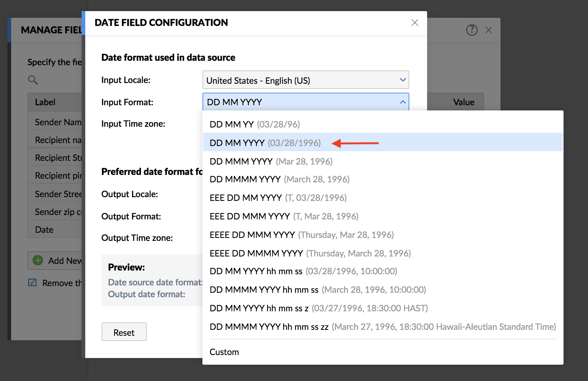Close the Date Field Configuration dialog
This screenshot has height=381, width=588.
(414, 23)
